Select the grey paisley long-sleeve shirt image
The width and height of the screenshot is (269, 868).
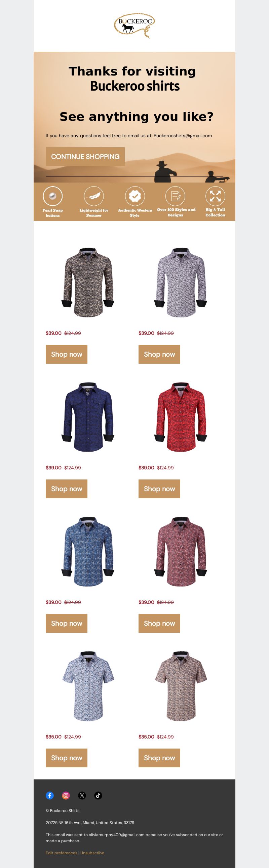click(x=181, y=283)
